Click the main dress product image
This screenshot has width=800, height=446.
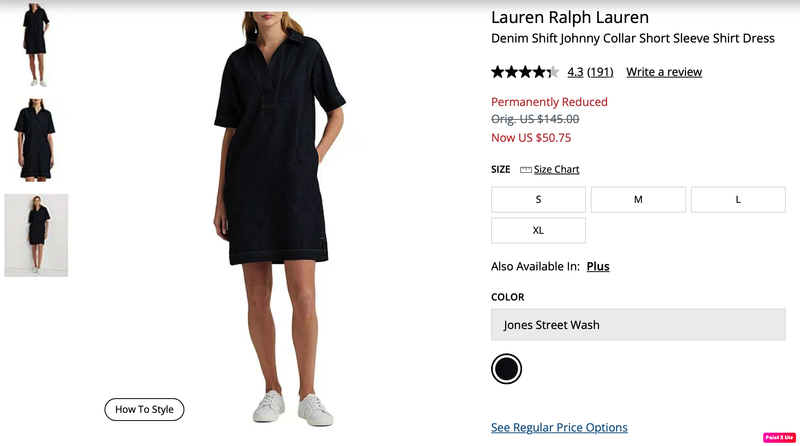point(280,219)
